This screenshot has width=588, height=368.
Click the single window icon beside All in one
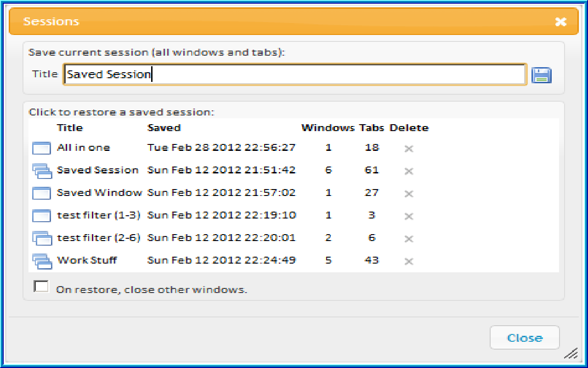[41, 148]
